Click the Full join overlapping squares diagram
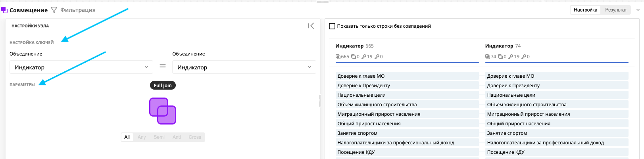This screenshot has height=159, width=644. coord(163,111)
